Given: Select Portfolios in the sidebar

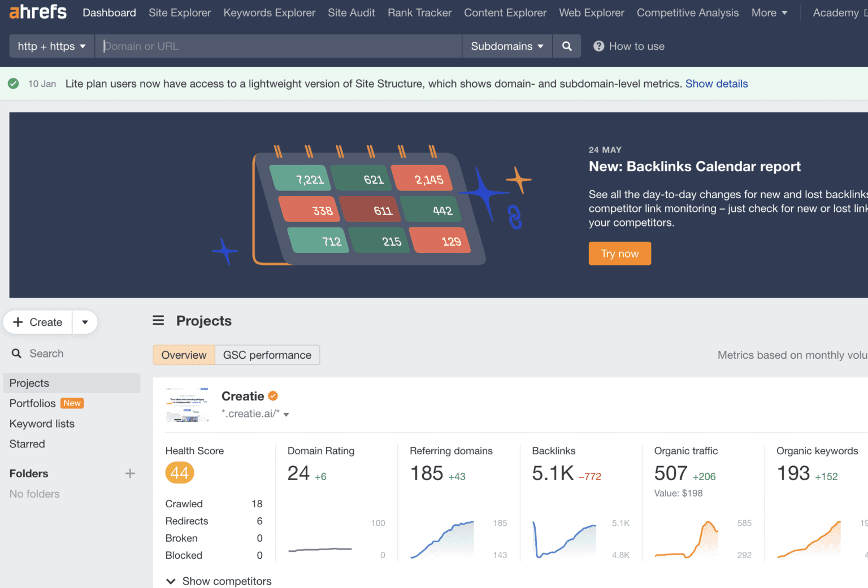Looking at the screenshot, I should [32, 403].
